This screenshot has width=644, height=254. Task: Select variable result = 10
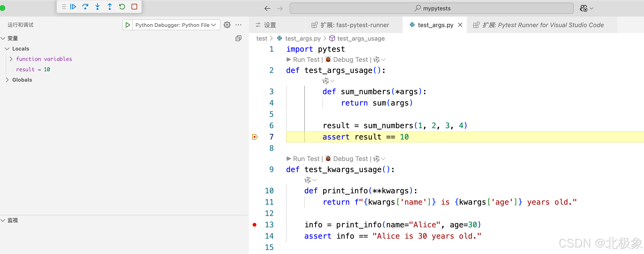(33, 69)
